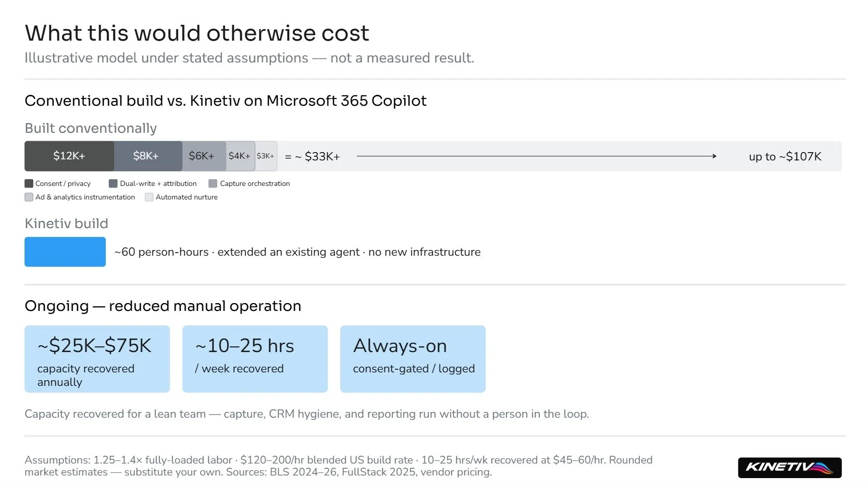Click the '= ~ $33K+' total text
This screenshot has width=868, height=488.
(x=312, y=156)
